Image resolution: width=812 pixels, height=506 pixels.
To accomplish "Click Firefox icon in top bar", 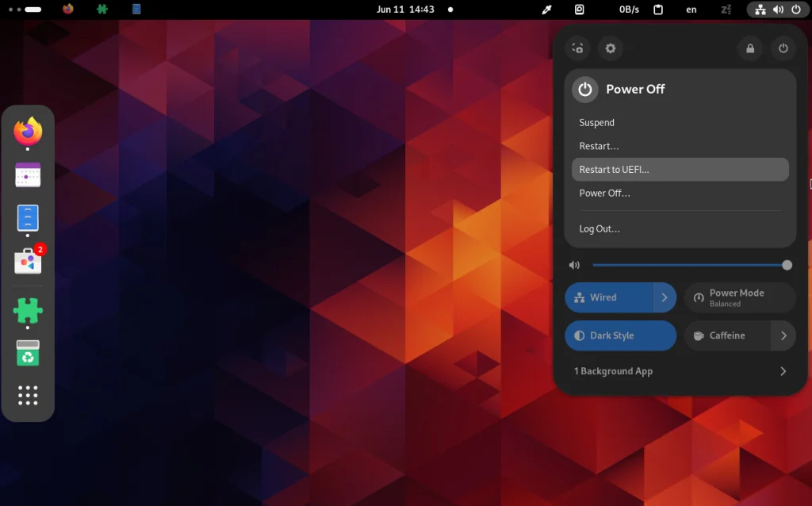I will [68, 10].
